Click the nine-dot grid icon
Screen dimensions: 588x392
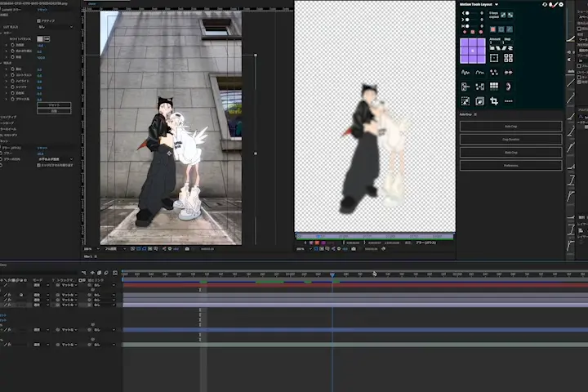click(494, 87)
